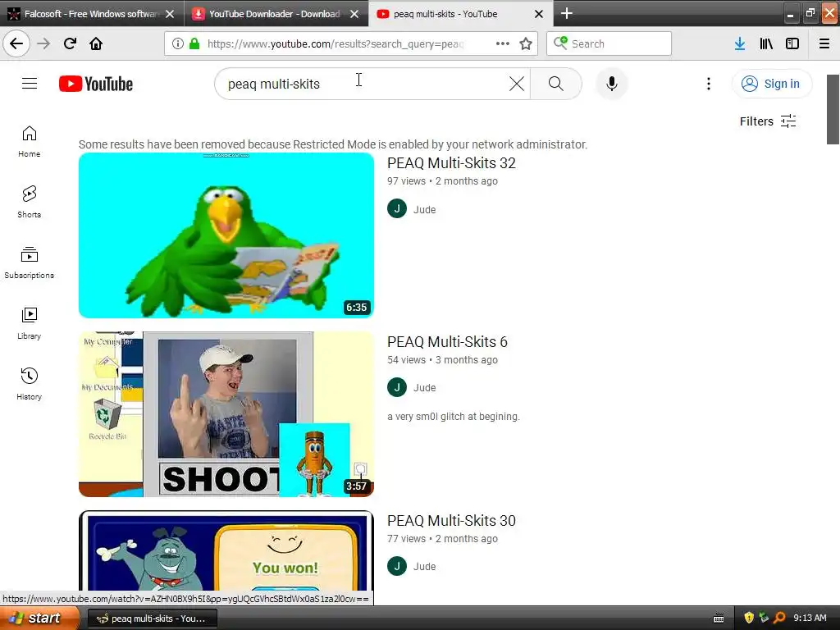Open Subscriptions in YouTube sidebar

click(x=30, y=262)
